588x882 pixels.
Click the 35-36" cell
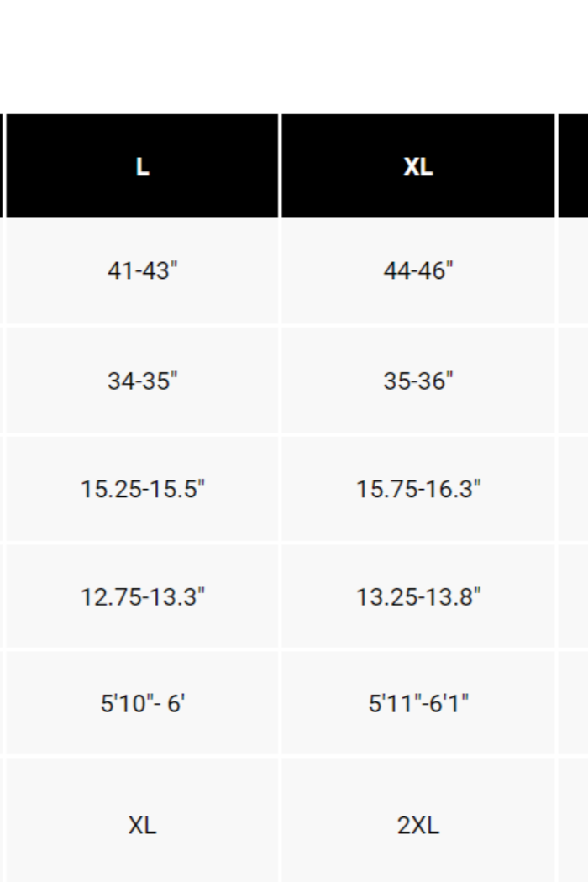tap(417, 381)
